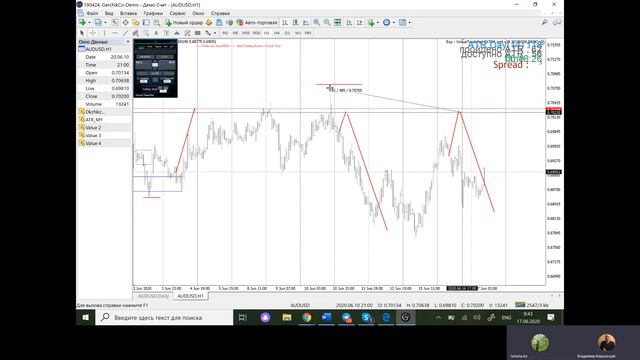Viewport: 640px width, 360px height.
Task: Switch chart to line chart type
Action: [305, 22]
